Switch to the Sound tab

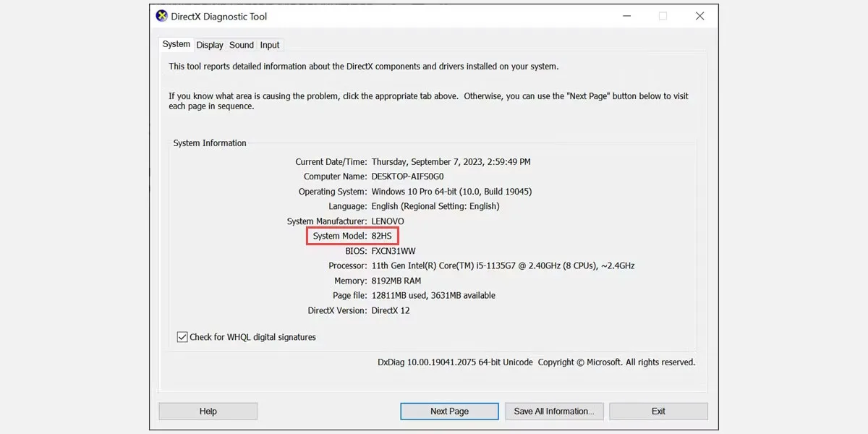click(241, 45)
